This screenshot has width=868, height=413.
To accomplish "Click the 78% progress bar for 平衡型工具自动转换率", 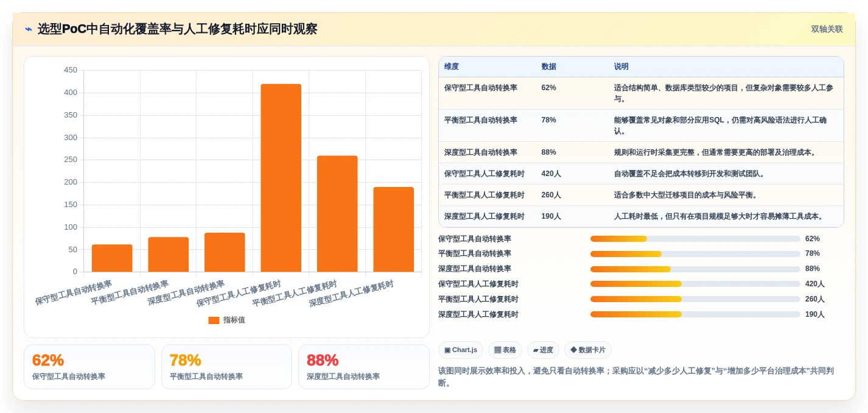I will [695, 253].
